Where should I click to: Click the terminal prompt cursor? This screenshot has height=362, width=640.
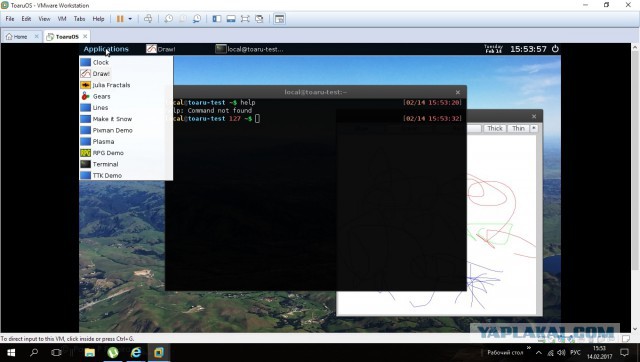click(x=257, y=119)
